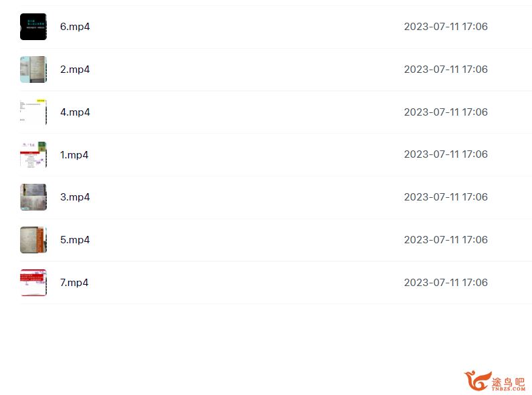The image size is (532, 395).
Task: Open file name 1.mp4
Action: point(74,155)
